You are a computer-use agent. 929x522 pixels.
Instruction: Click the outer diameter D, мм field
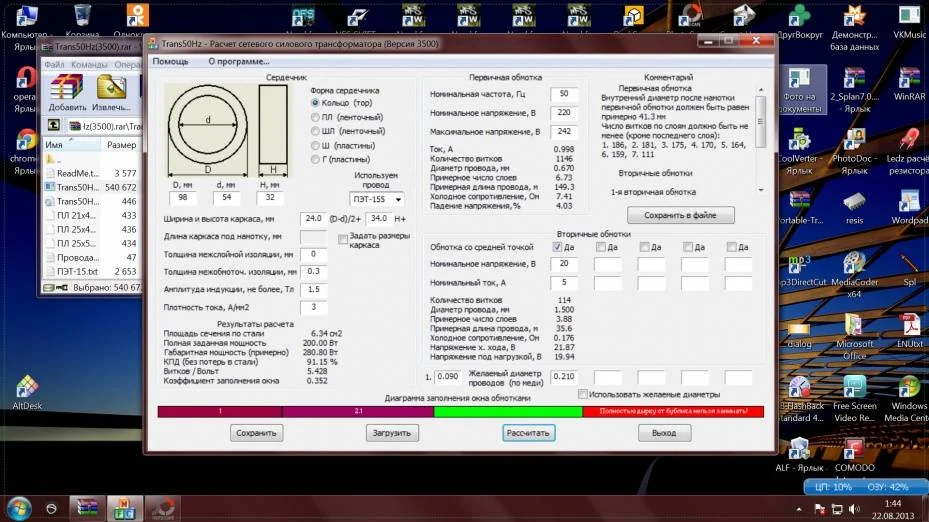(183, 198)
